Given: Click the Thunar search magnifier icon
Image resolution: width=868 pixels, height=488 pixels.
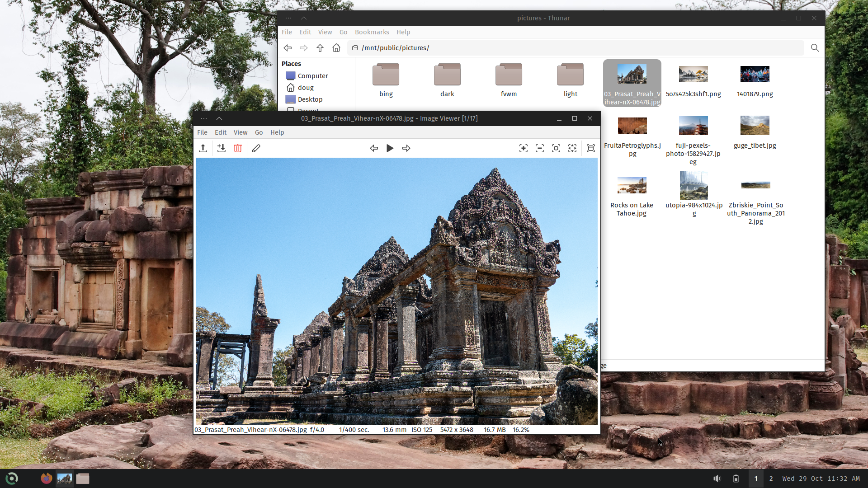Looking at the screenshot, I should [815, 48].
